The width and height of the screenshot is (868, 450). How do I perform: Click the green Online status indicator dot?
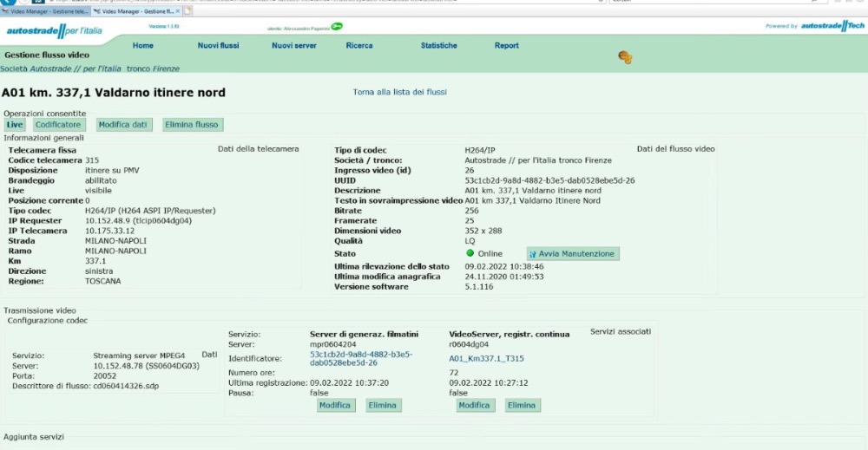470,253
